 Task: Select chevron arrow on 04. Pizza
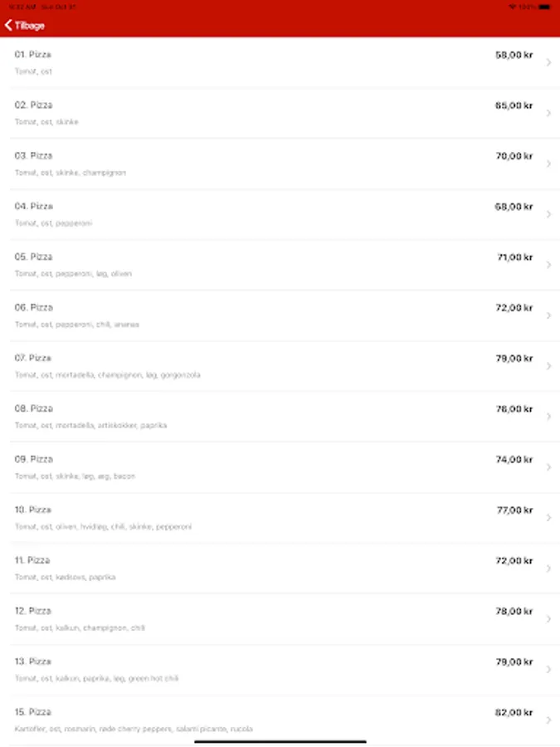pyautogui.click(x=548, y=214)
